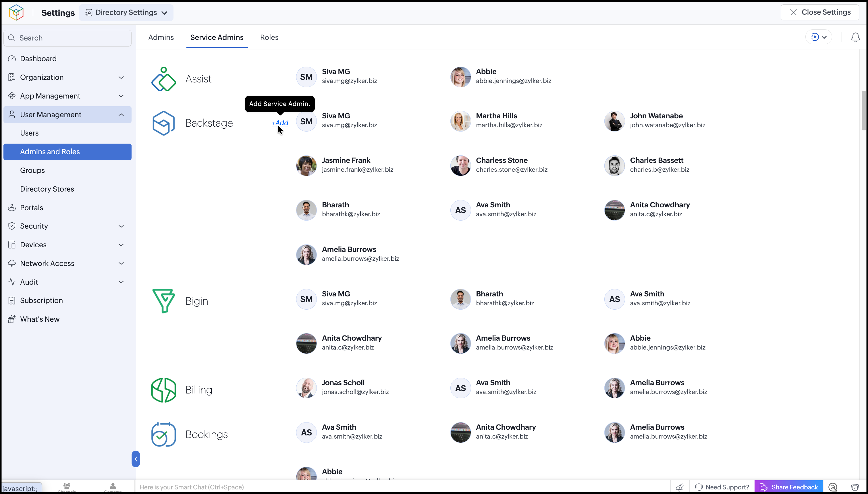Select Admins and Roles in sidebar
Screen dimensions: 868x494
[67, 152]
